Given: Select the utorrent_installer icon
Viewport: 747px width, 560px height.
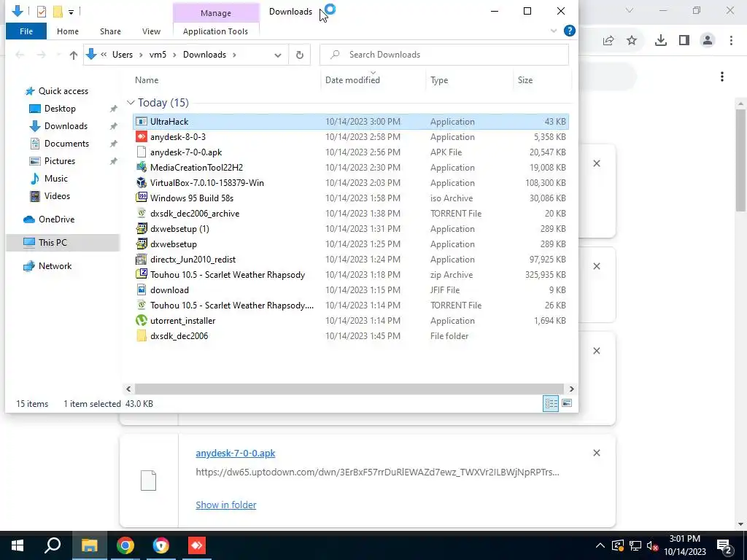Looking at the screenshot, I should coord(141,321).
